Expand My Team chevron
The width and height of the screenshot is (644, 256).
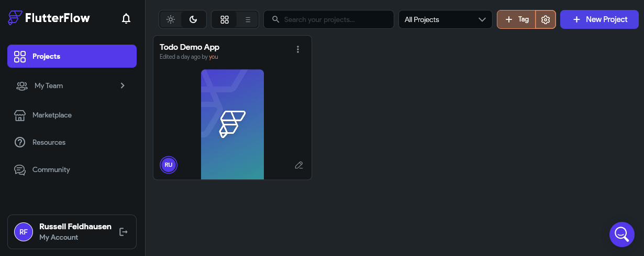[x=123, y=86]
